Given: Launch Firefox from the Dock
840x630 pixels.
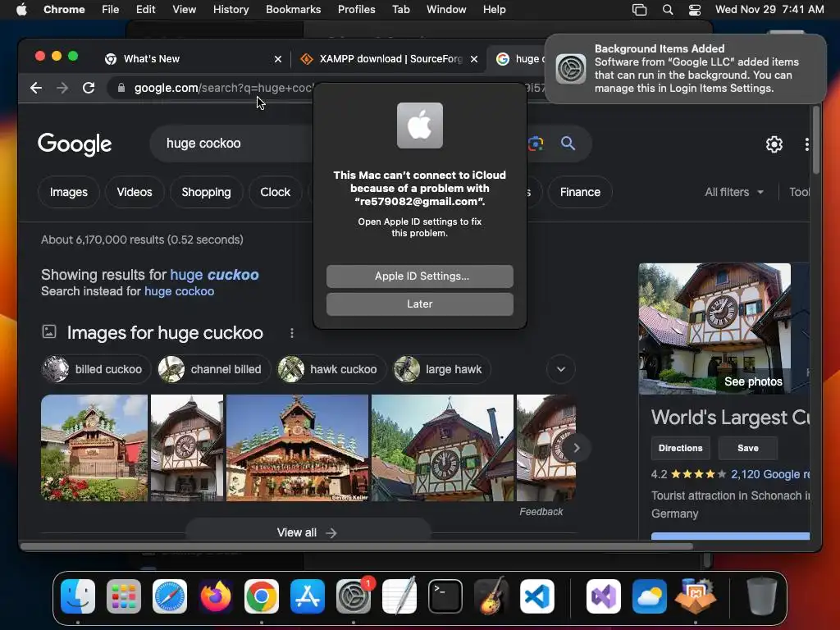Looking at the screenshot, I should 216,596.
